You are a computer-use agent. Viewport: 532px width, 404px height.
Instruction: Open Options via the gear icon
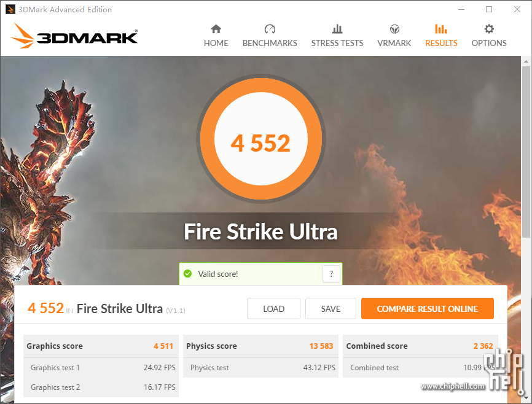point(489,29)
